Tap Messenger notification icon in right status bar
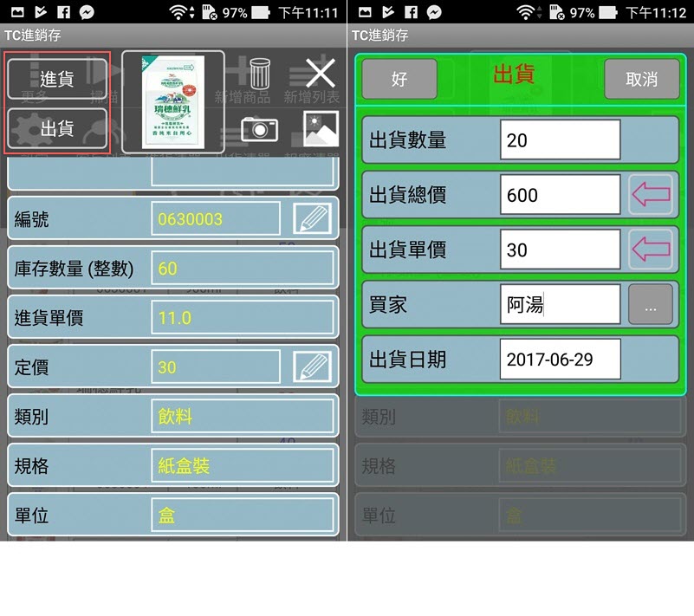The width and height of the screenshot is (694, 616). (x=434, y=12)
